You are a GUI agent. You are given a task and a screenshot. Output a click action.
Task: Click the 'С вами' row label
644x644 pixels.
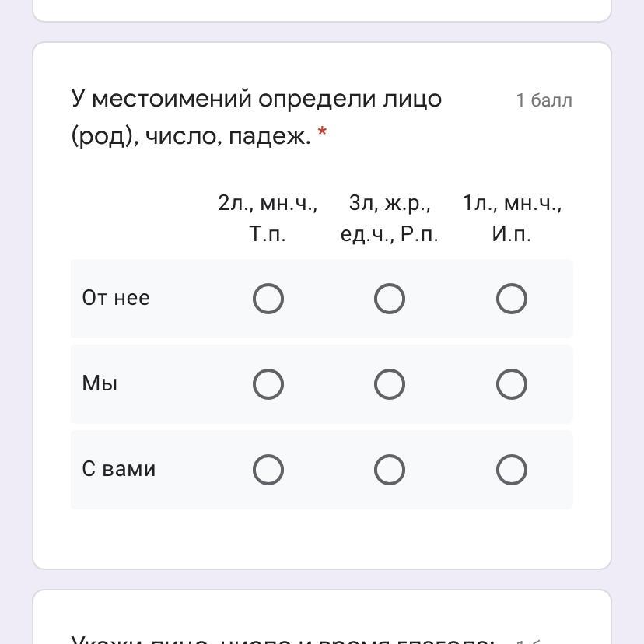(x=119, y=469)
